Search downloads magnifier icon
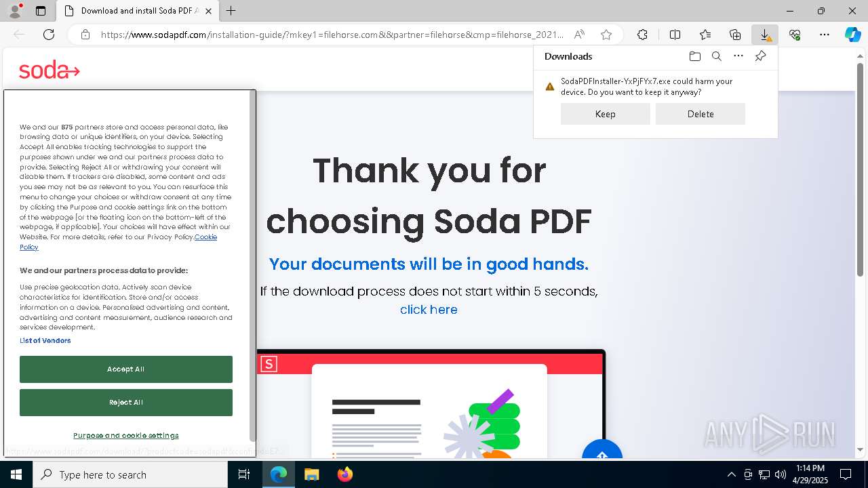 point(717,56)
